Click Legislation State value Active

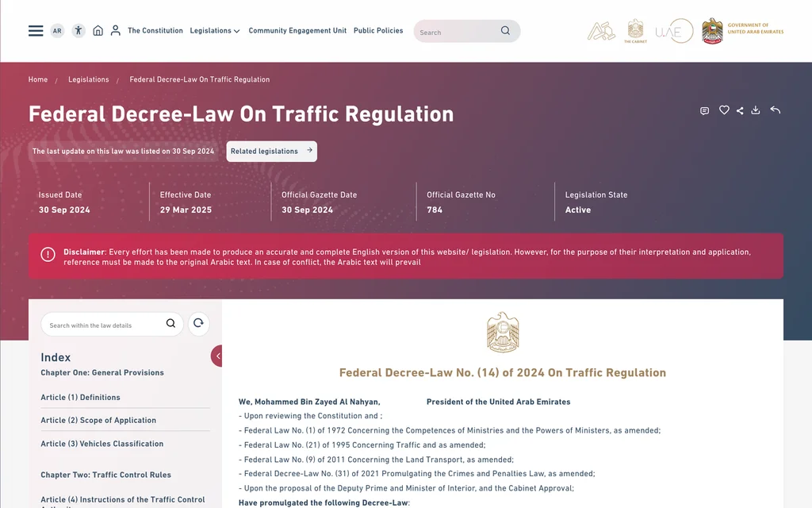578,210
